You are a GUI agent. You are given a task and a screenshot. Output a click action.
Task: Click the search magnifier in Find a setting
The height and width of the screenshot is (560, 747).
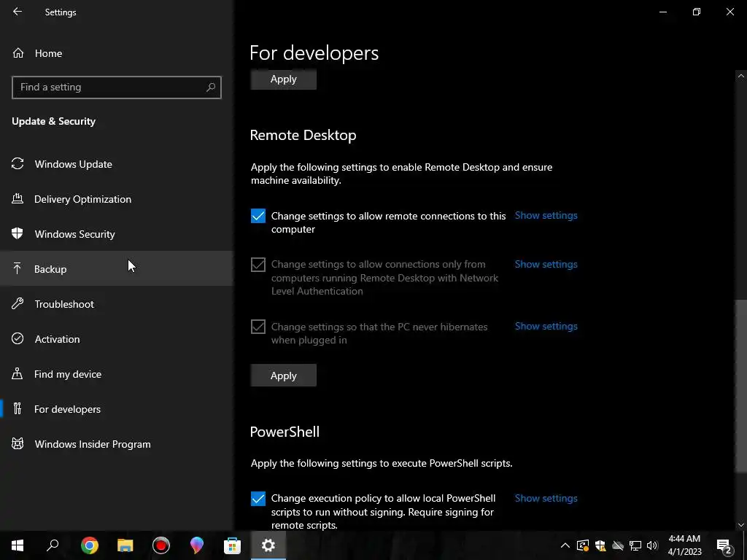coord(211,87)
